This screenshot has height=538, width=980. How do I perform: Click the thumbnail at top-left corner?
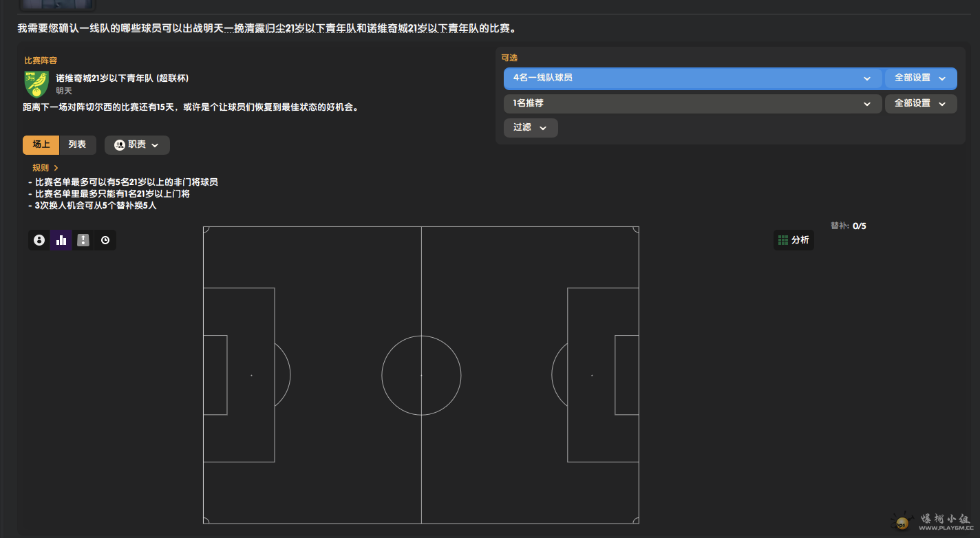point(56,5)
